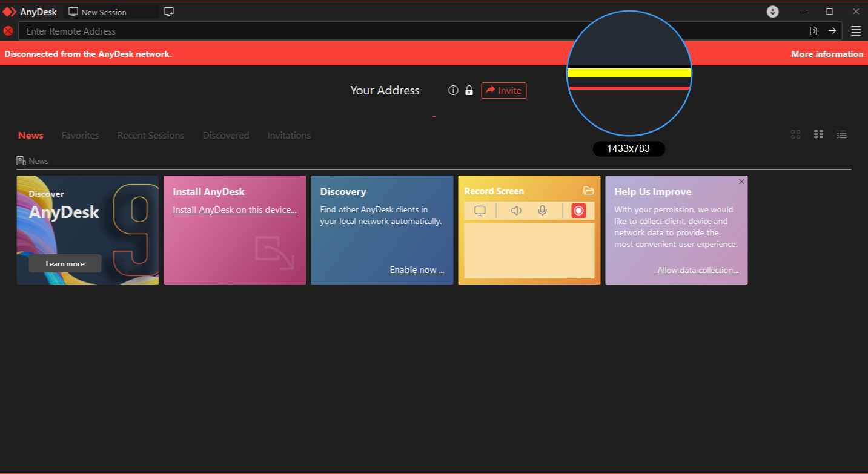Image resolution: width=868 pixels, height=474 pixels.
Task: Click the AnyDesk logo in title bar
Action: (10, 12)
